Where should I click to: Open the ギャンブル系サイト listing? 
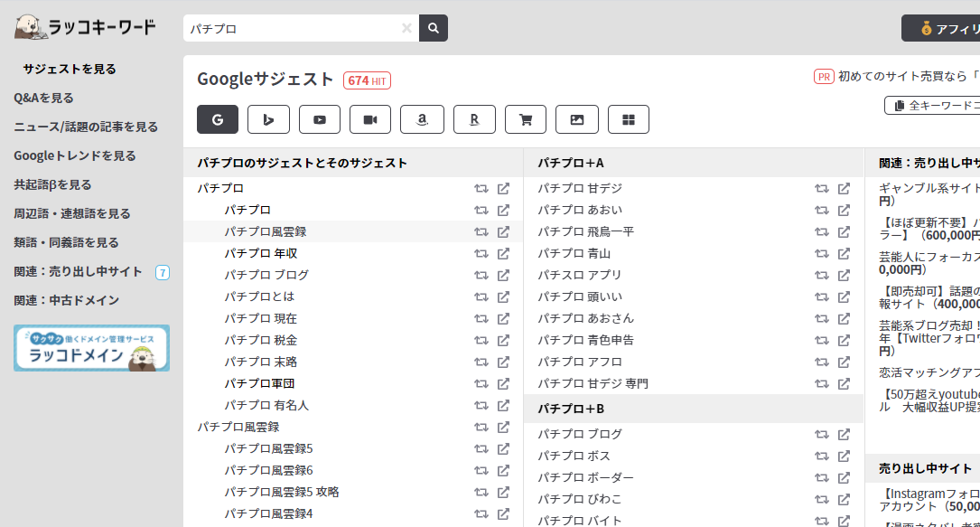click(929, 194)
